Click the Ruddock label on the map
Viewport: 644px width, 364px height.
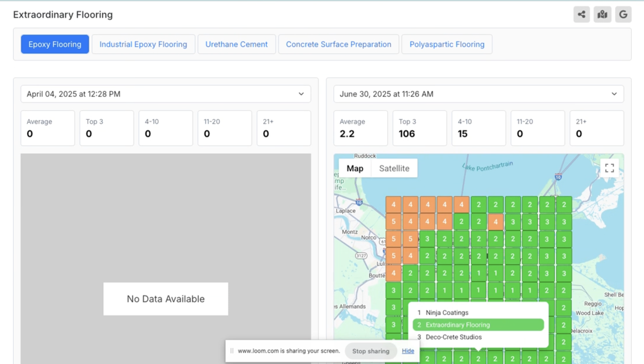tap(365, 156)
